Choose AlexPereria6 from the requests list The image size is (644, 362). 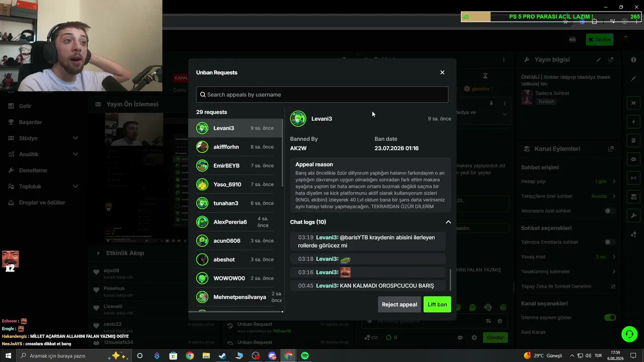[x=235, y=222]
